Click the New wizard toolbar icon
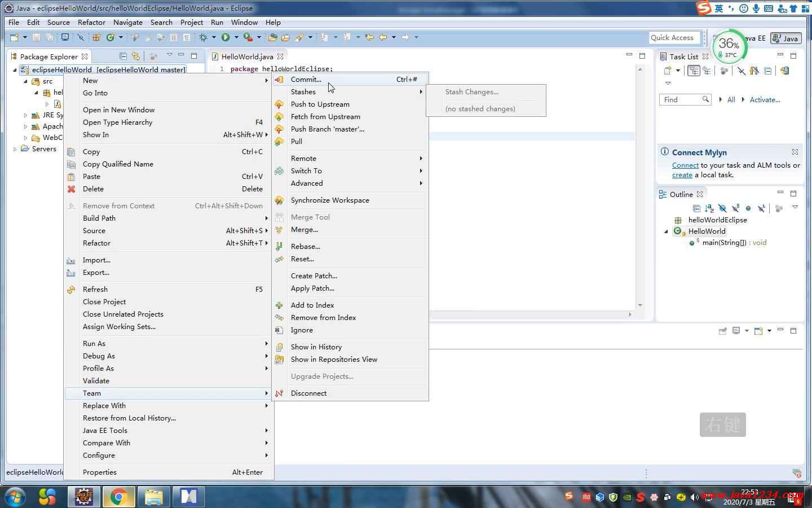Screen dimensions: 812x508 click(14, 37)
